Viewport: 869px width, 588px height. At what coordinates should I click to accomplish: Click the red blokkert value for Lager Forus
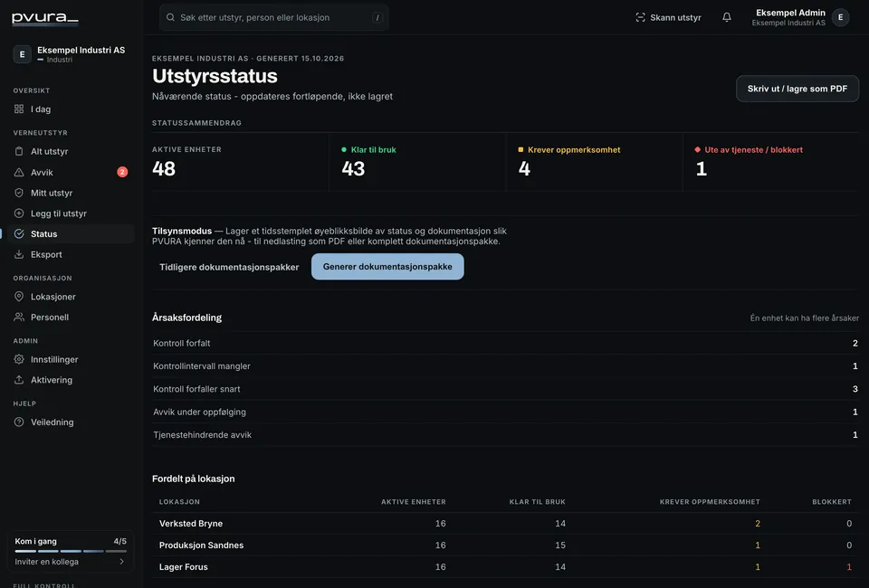(848, 566)
